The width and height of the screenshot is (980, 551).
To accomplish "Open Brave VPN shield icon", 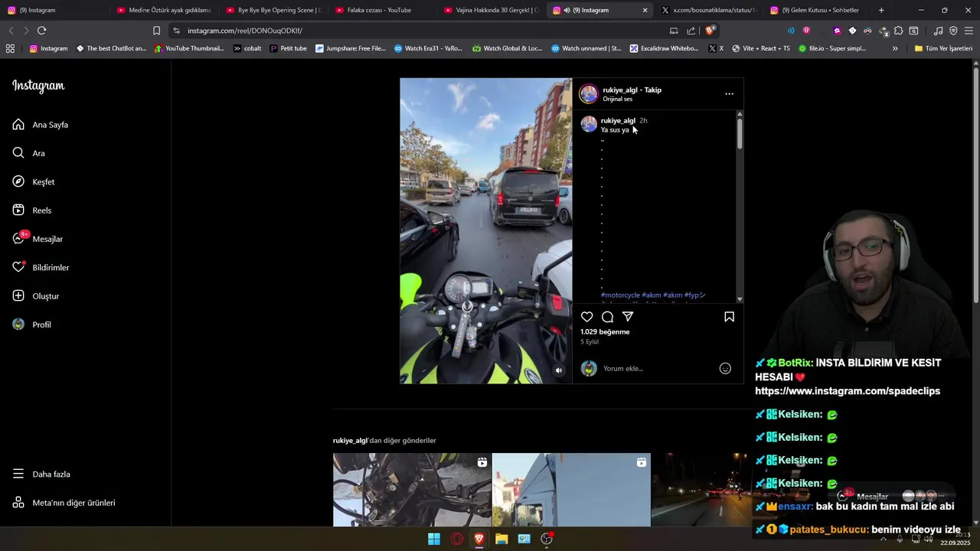I will 953,31.
